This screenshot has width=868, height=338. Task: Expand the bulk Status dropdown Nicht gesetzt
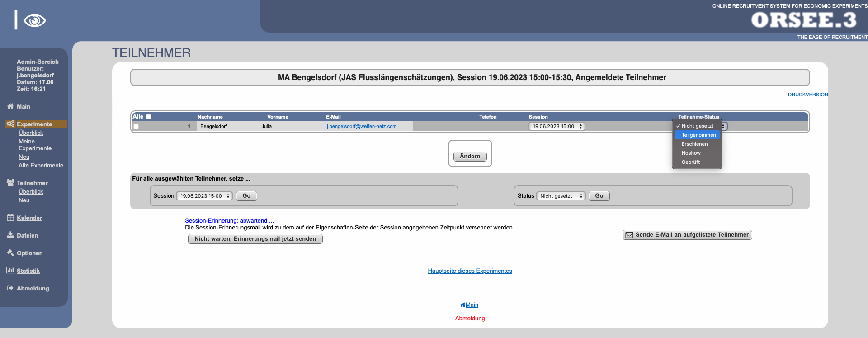click(561, 196)
